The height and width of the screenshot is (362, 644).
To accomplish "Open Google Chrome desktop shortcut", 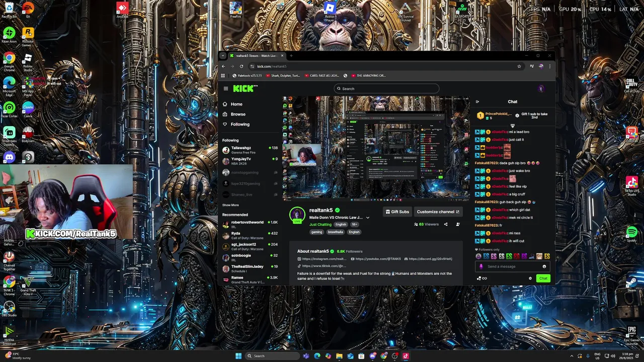I will (9, 61).
